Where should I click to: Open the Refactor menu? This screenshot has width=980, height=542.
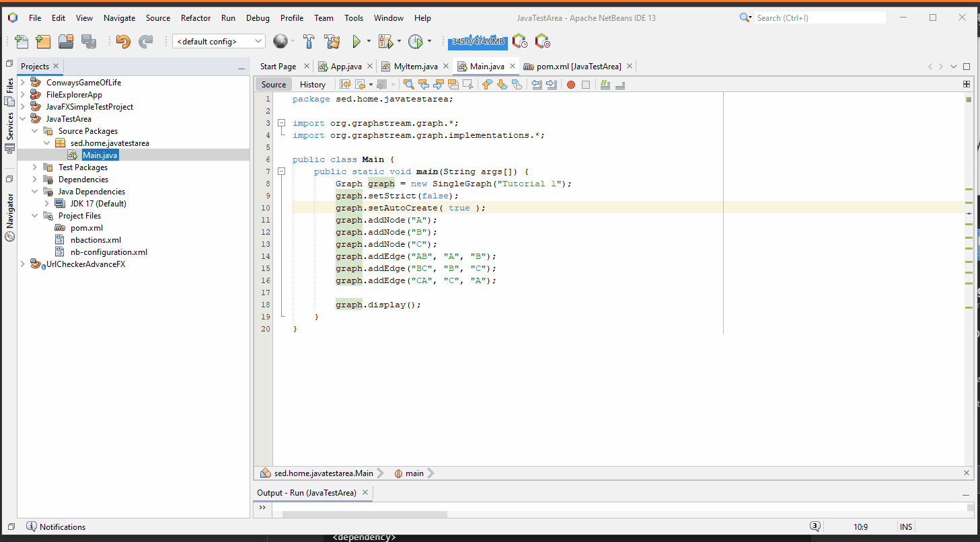tap(196, 18)
